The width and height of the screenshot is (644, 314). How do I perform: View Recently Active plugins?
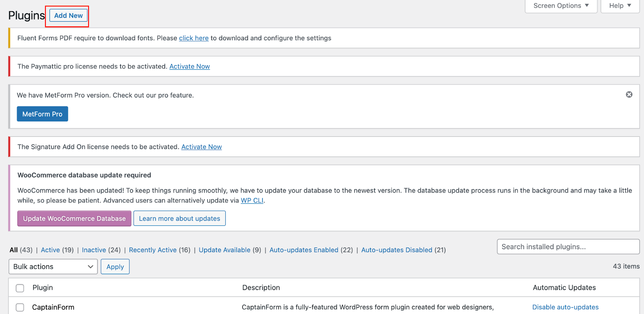tap(153, 250)
